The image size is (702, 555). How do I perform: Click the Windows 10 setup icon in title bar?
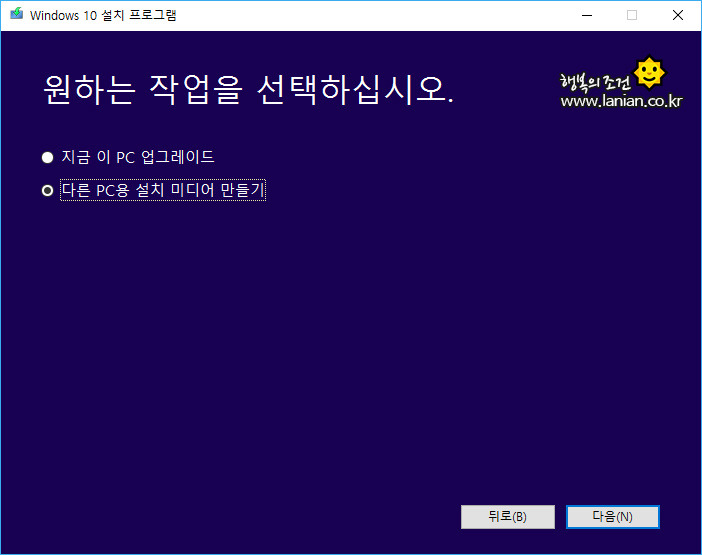(x=17, y=14)
